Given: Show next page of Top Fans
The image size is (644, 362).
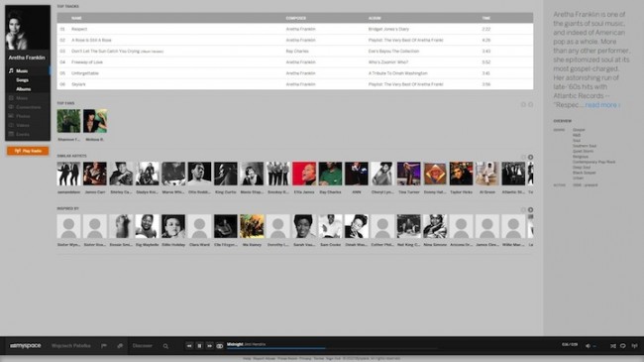Looking at the screenshot, I should [531, 104].
